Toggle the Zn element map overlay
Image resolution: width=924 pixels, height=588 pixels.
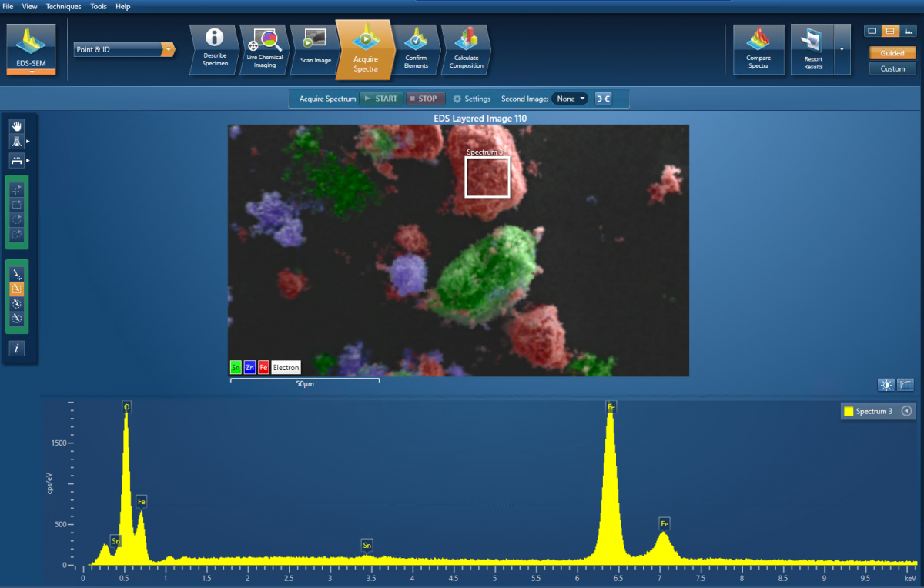pos(249,367)
